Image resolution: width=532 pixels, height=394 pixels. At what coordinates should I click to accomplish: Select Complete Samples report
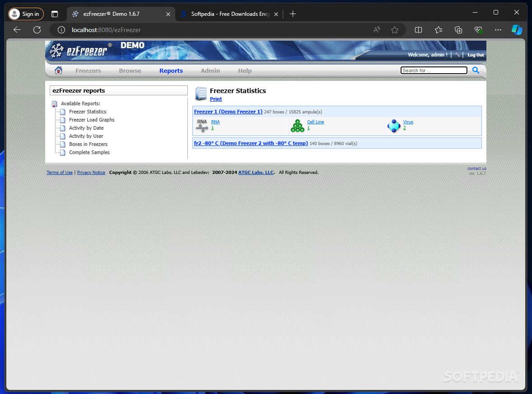coord(89,152)
